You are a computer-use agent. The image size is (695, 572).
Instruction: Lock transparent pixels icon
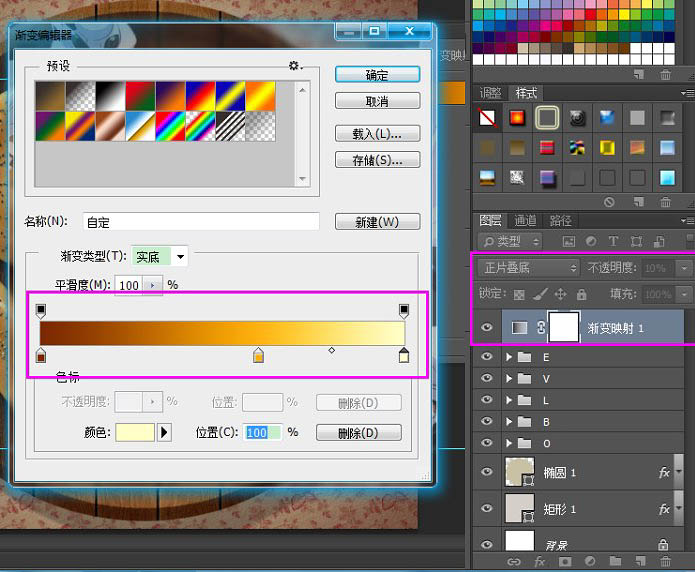[x=519, y=294]
